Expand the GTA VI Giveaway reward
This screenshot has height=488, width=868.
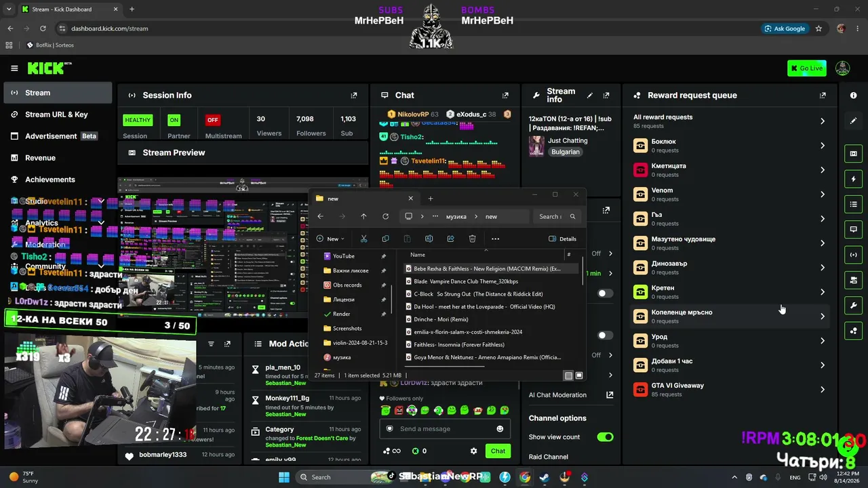click(x=823, y=390)
